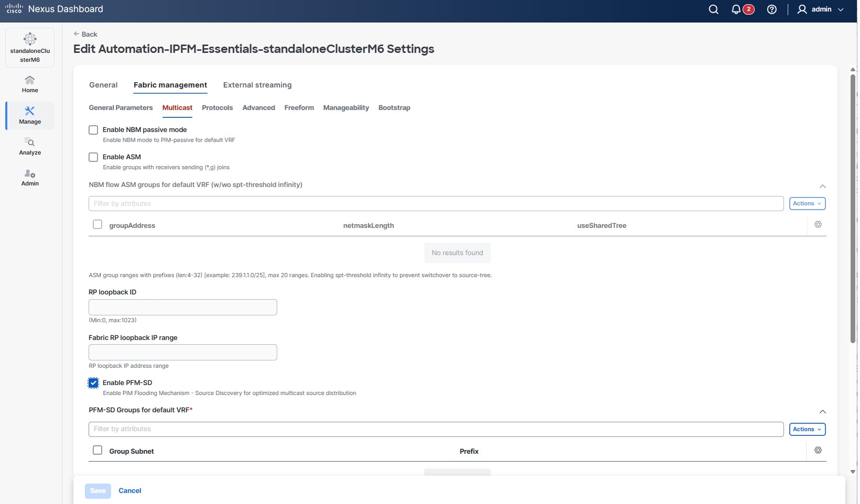Screen dimensions: 860x504
Task: Switch to General tab
Action: tap(103, 85)
